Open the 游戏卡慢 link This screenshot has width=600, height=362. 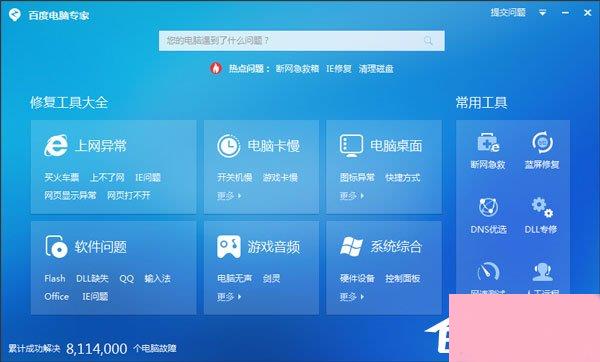(x=280, y=178)
